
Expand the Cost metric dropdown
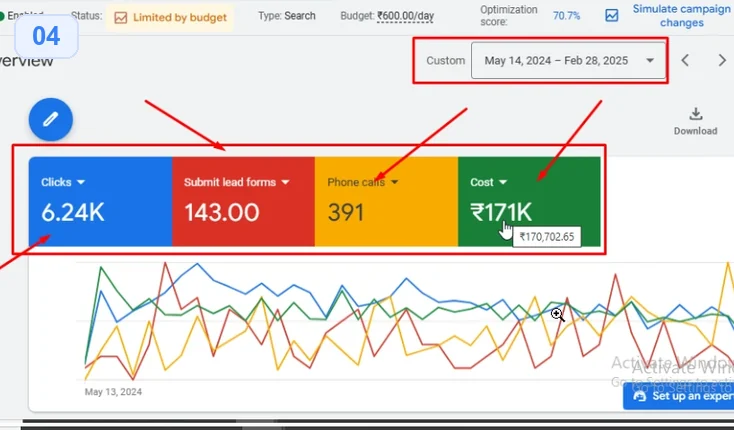click(503, 182)
